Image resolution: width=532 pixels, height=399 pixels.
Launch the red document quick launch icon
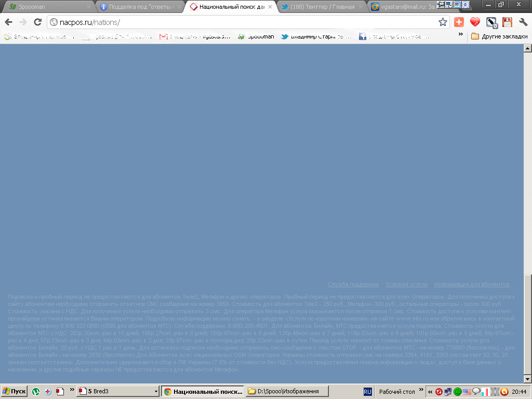[60, 392]
